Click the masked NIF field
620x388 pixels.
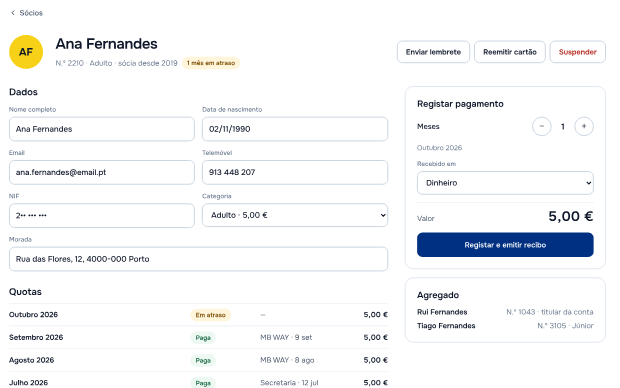coord(102,216)
